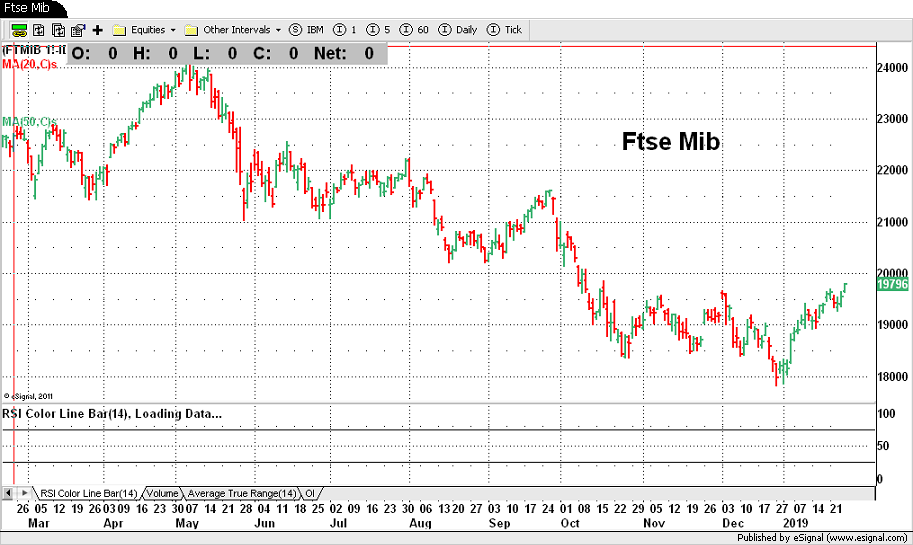Click the MA(50,C)s study label

pyautogui.click(x=29, y=122)
